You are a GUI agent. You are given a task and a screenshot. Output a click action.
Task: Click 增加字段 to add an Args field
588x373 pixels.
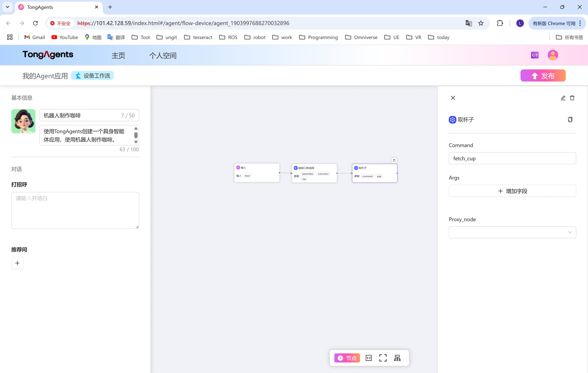[x=512, y=191]
